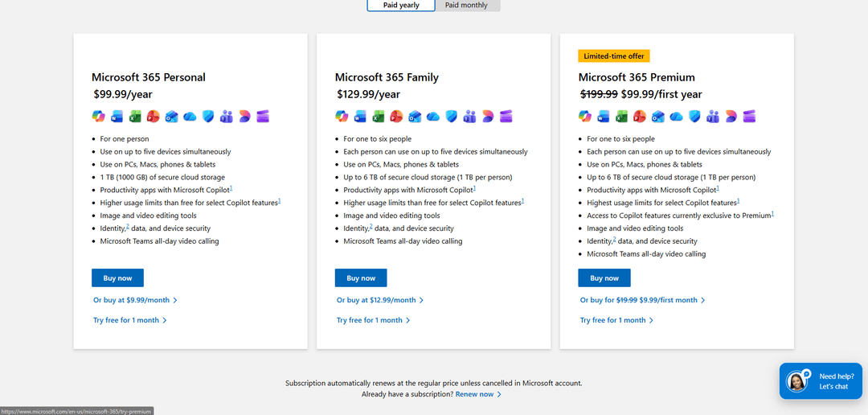Click the Word icon in the Premium card
The image size is (868, 415).
coord(604,117)
